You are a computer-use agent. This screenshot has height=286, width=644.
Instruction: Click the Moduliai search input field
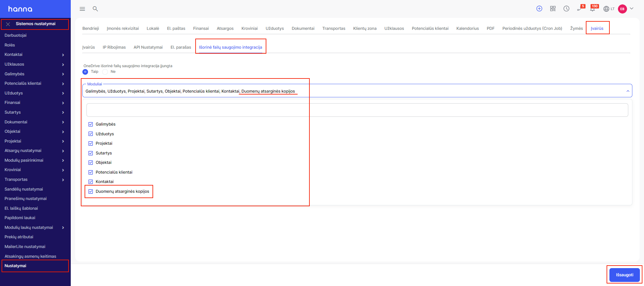coord(357,110)
